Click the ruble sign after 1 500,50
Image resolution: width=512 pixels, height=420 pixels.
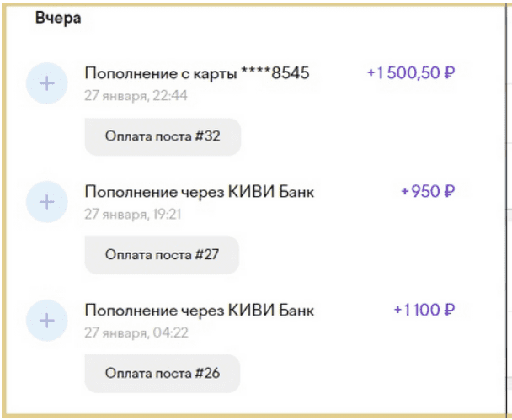(449, 73)
